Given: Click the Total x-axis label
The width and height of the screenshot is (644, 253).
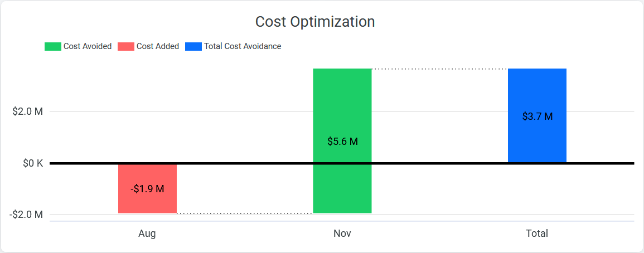Looking at the screenshot, I should tap(537, 233).
